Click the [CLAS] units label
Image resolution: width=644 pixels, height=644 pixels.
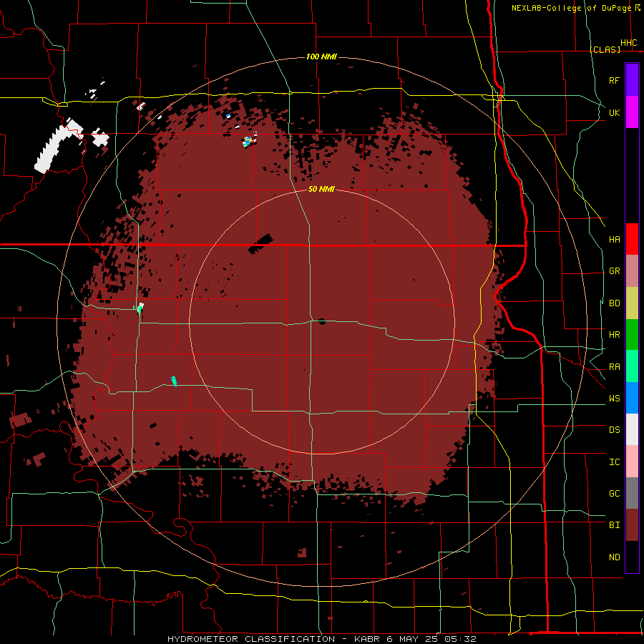(x=605, y=49)
